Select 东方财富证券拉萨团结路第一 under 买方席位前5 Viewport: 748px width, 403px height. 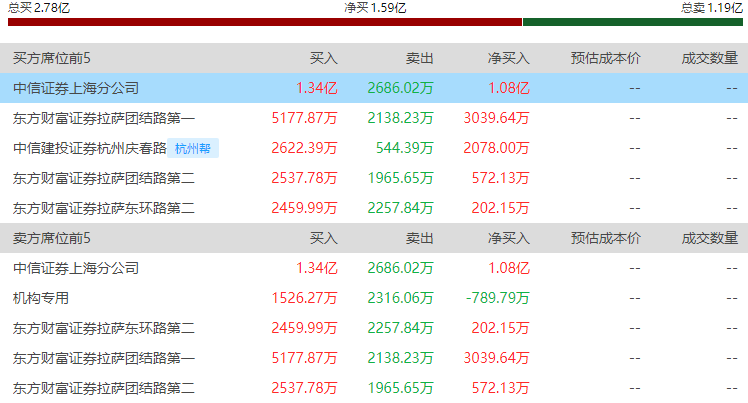pos(104,118)
